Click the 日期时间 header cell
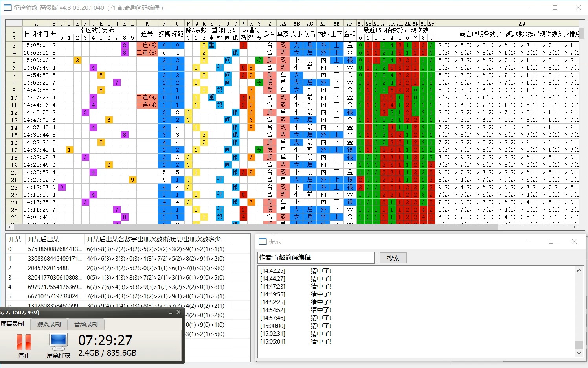 pyautogui.click(x=36, y=34)
